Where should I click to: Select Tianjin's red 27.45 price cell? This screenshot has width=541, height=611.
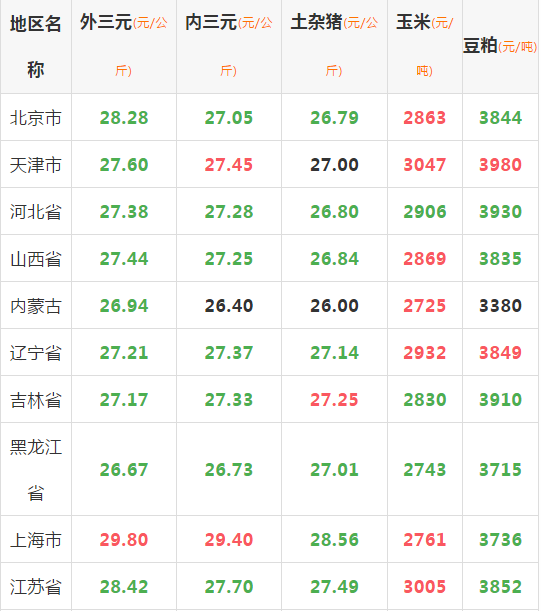pos(229,164)
